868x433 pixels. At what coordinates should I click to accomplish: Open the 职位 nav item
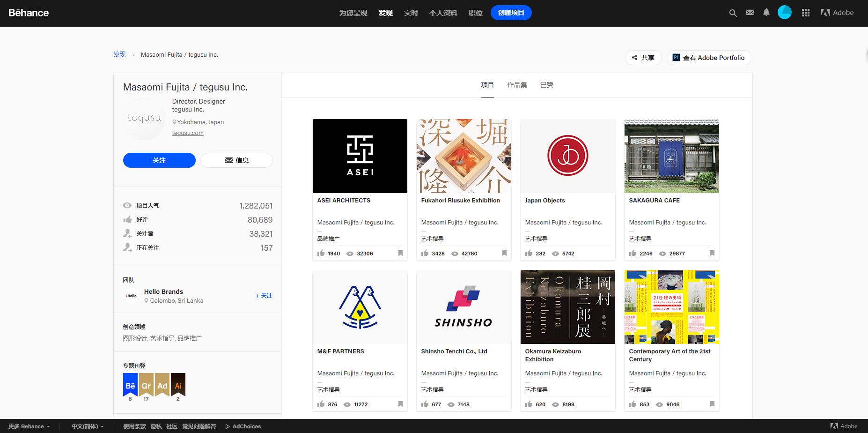(475, 13)
